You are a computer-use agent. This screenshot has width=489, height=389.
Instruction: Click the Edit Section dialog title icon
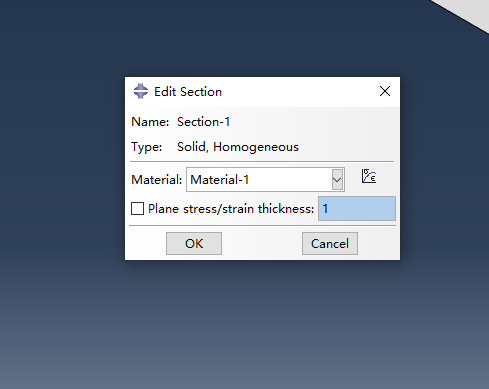click(x=141, y=91)
